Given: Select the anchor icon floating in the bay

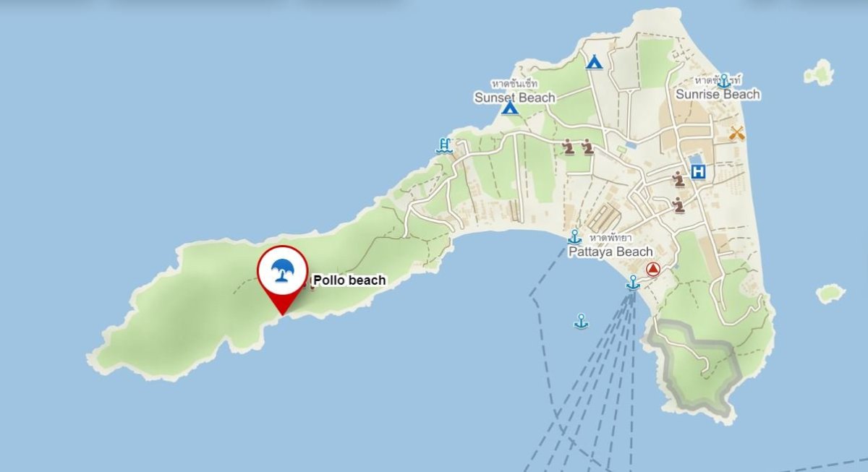Looking at the screenshot, I should 581,321.
